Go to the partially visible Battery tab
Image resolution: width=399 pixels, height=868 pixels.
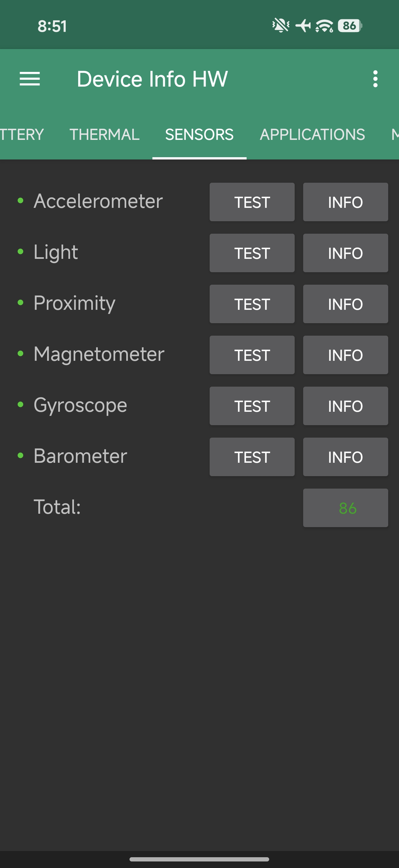tap(22, 134)
